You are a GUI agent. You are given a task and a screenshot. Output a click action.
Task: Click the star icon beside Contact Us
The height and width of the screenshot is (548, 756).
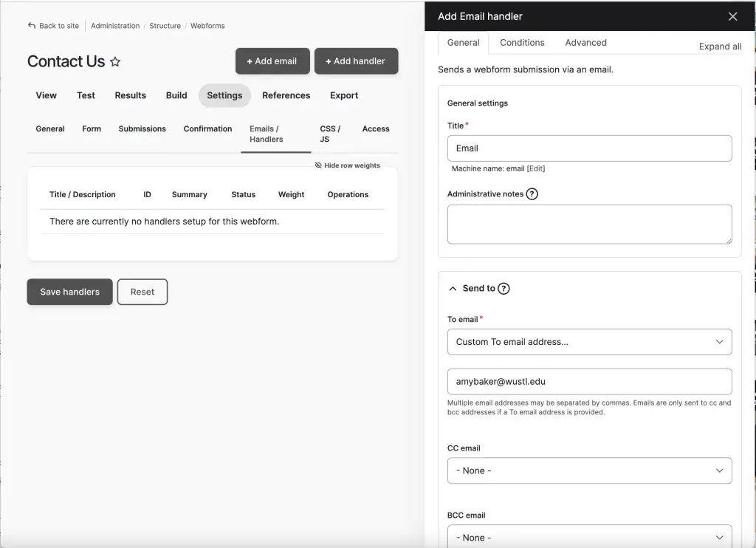(115, 62)
